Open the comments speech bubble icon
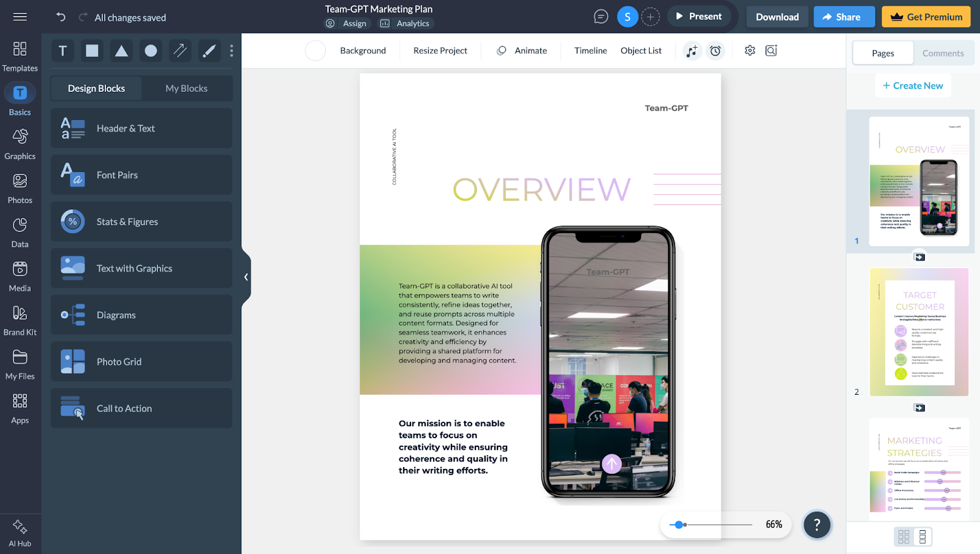This screenshot has height=554, width=980. tap(601, 17)
